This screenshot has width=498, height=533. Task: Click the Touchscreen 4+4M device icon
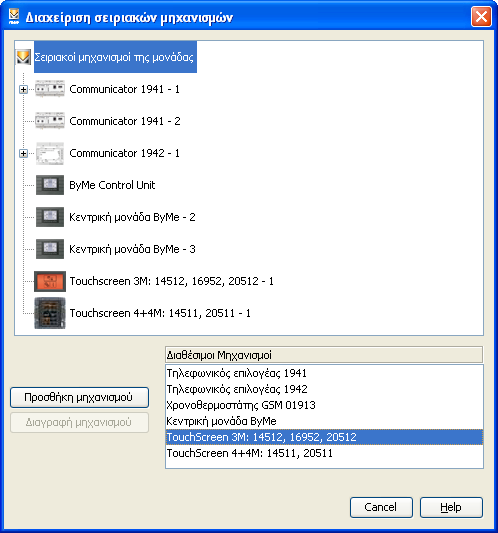(x=50, y=313)
